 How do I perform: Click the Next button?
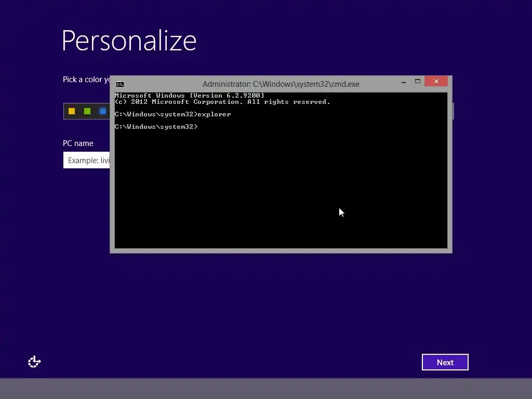click(x=445, y=362)
